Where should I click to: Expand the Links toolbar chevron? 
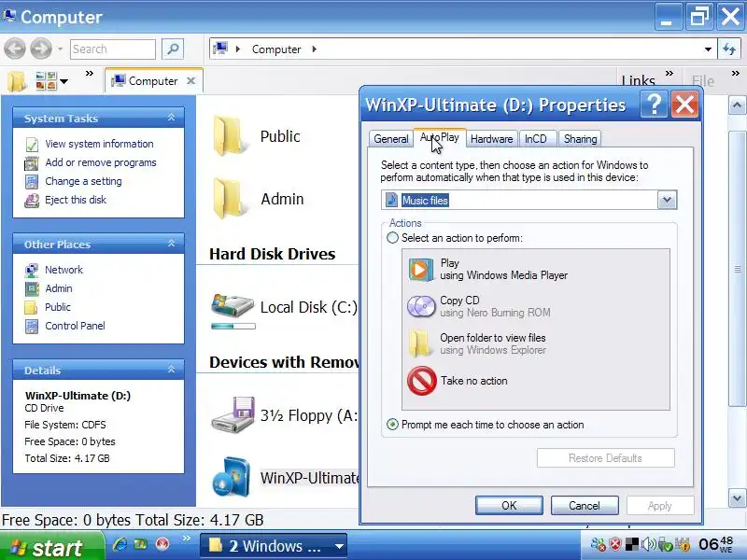669,74
